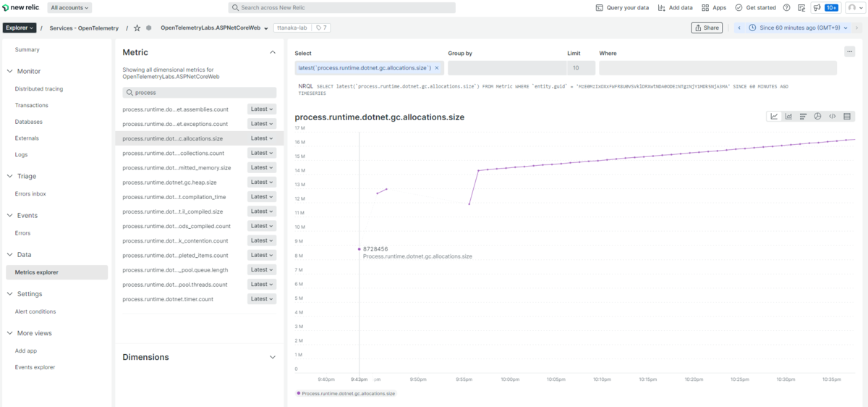Select the area chart type icon
The width and height of the screenshot is (868, 407).
pyautogui.click(x=788, y=116)
